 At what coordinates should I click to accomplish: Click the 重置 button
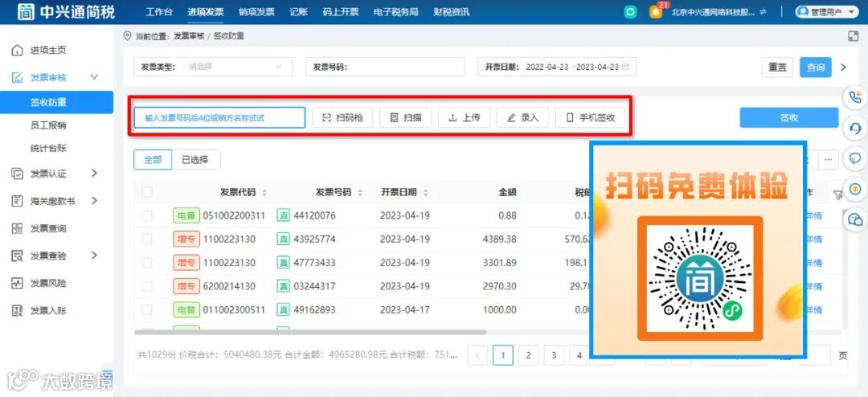pyautogui.click(x=777, y=67)
